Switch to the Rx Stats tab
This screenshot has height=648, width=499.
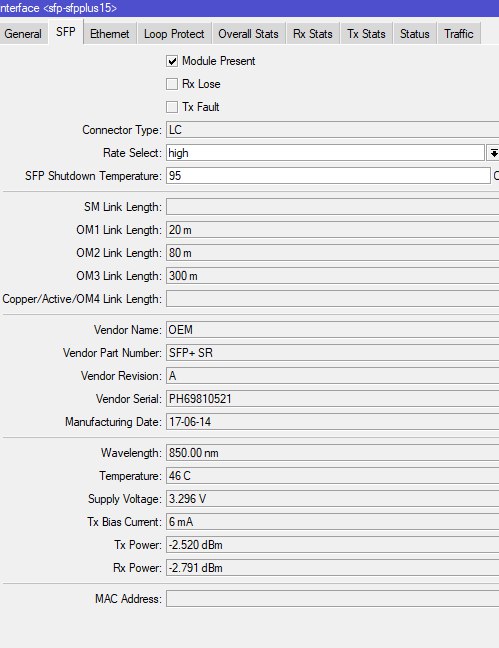coord(313,34)
